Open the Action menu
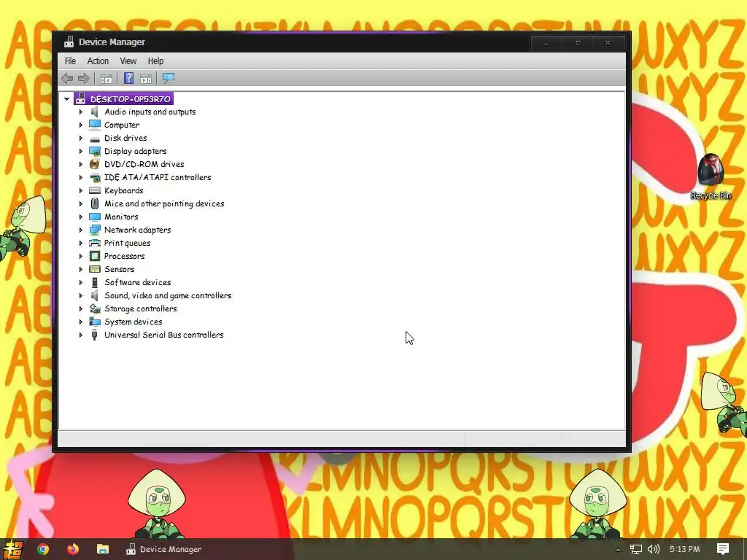Viewport: 747px width, 560px height. pyautogui.click(x=98, y=61)
